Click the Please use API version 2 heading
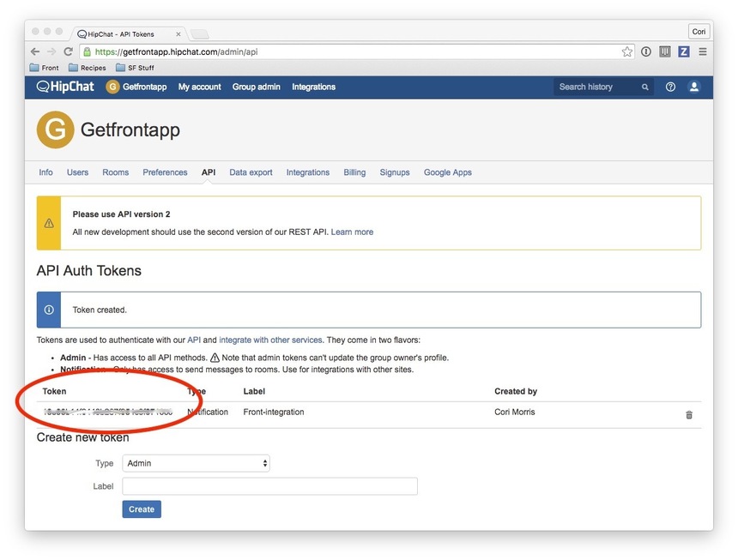Image resolution: width=738 pixels, height=560 pixels. coord(122,214)
